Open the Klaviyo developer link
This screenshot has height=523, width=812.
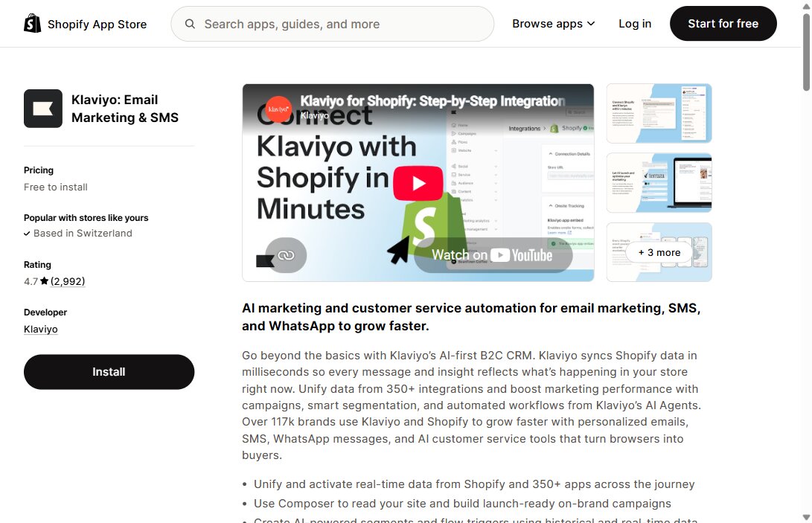[x=40, y=330]
